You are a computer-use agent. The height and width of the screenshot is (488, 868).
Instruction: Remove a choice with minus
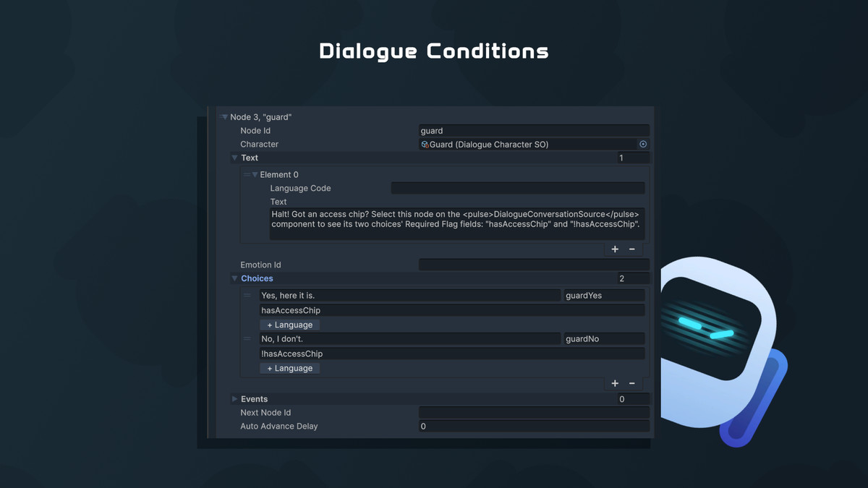[x=631, y=383]
